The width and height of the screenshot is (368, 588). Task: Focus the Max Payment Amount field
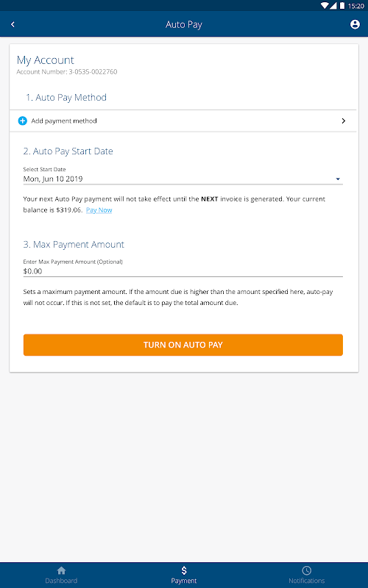click(x=183, y=271)
